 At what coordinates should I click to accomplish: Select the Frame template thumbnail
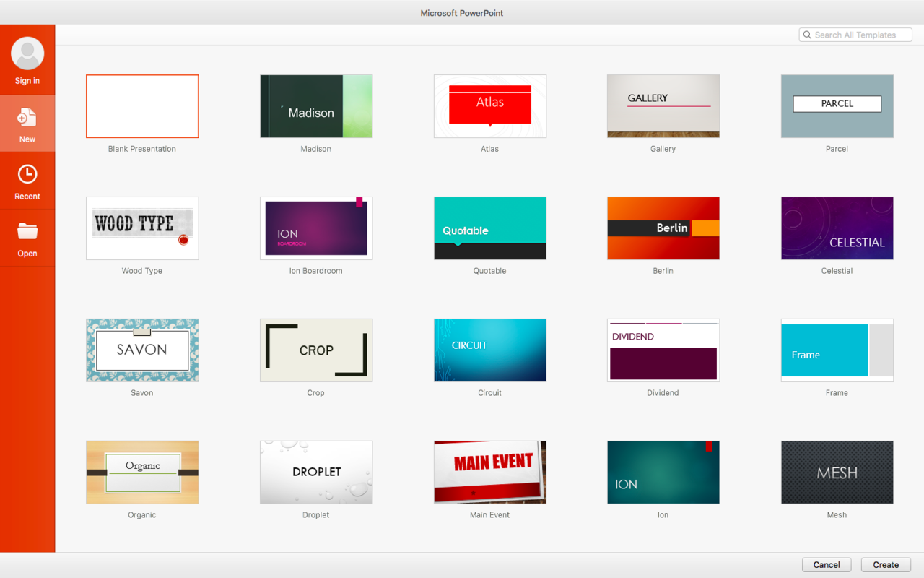click(837, 350)
